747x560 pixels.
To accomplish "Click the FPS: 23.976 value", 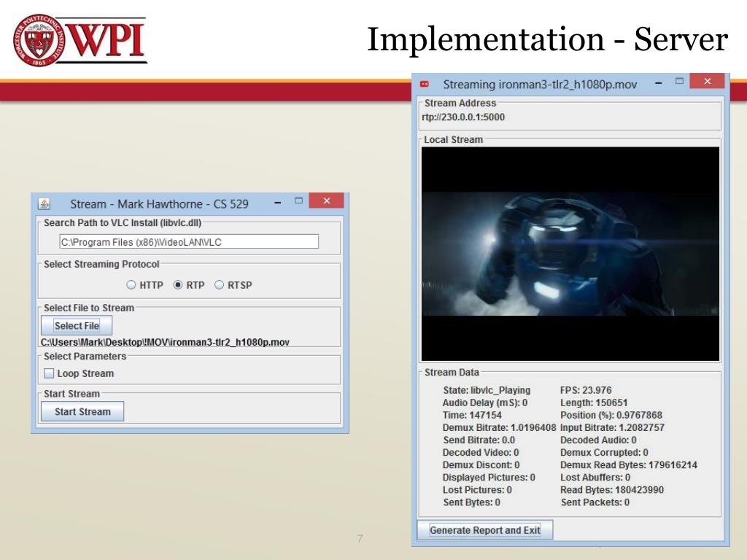I will (x=586, y=390).
